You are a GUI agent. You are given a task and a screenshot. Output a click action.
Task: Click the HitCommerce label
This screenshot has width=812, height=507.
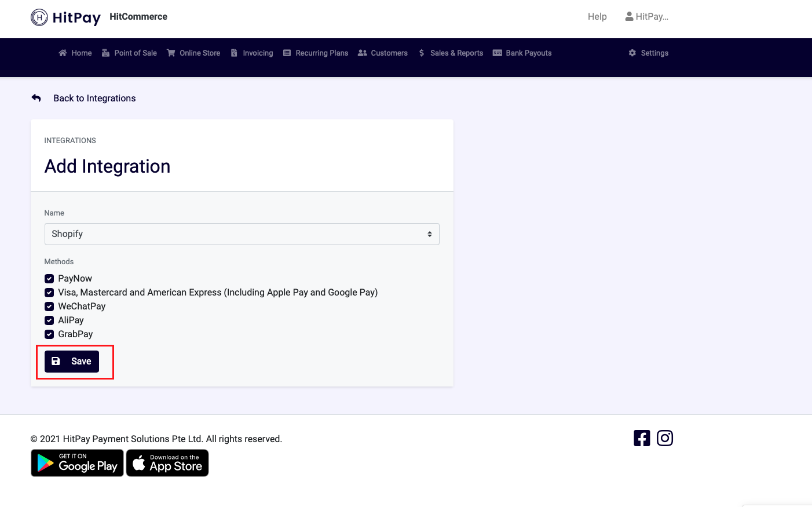point(138,16)
